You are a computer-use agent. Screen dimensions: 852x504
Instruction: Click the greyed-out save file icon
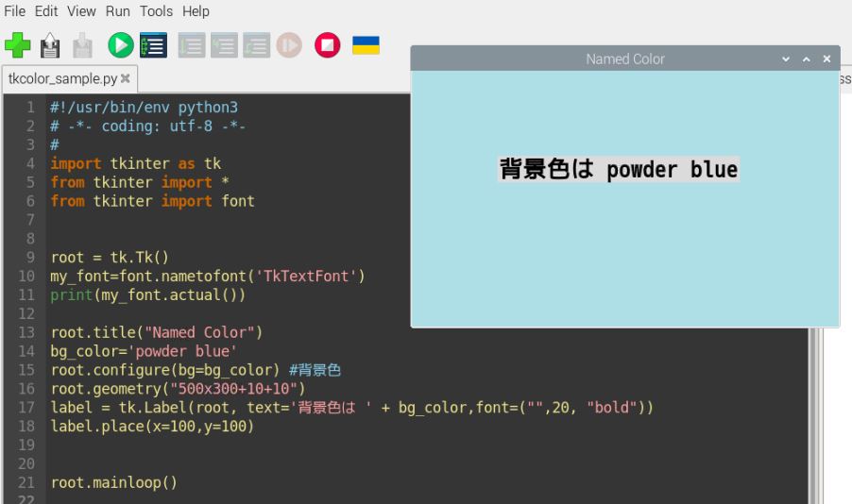pyautogui.click(x=82, y=45)
